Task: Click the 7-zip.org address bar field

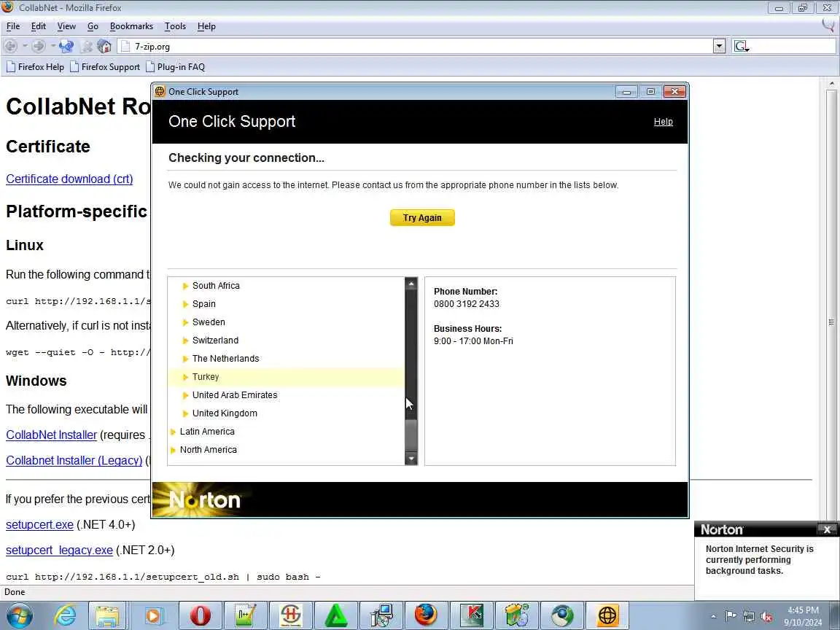Action: pyautogui.click(x=415, y=47)
